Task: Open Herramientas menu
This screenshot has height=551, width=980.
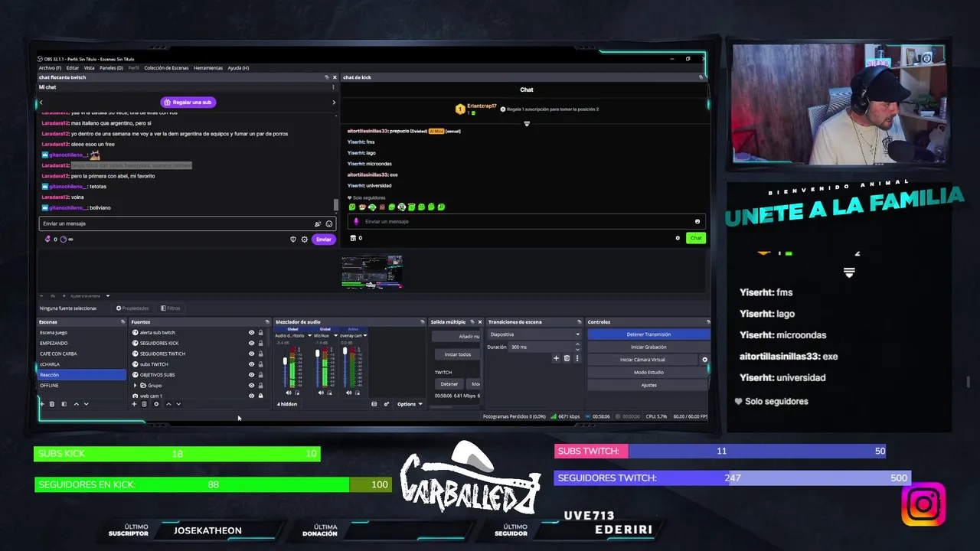Action: (x=208, y=68)
